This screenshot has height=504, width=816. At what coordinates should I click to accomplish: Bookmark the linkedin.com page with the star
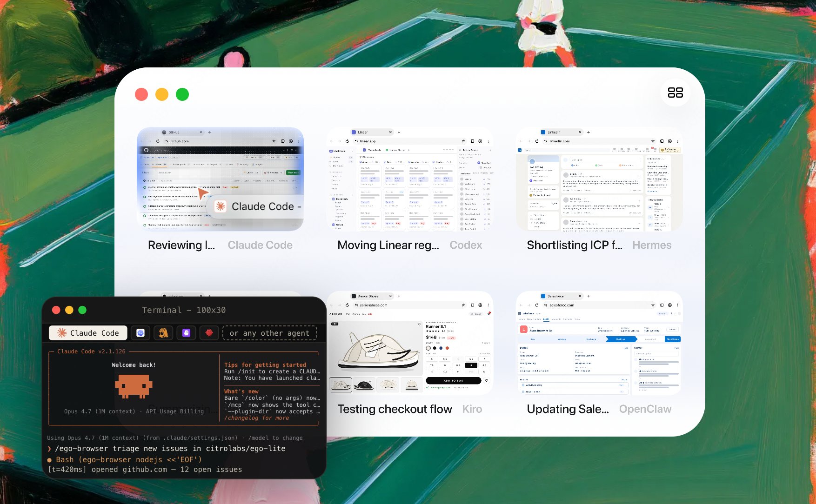pos(653,141)
